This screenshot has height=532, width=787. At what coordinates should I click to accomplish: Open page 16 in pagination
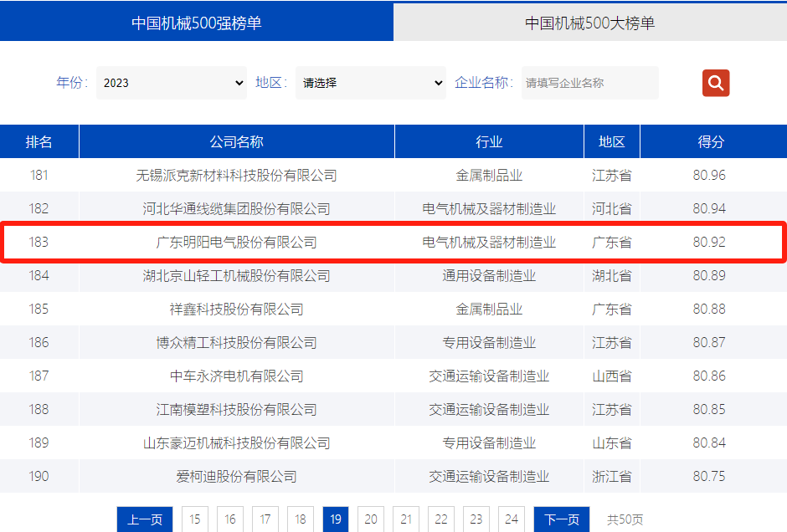click(230, 519)
